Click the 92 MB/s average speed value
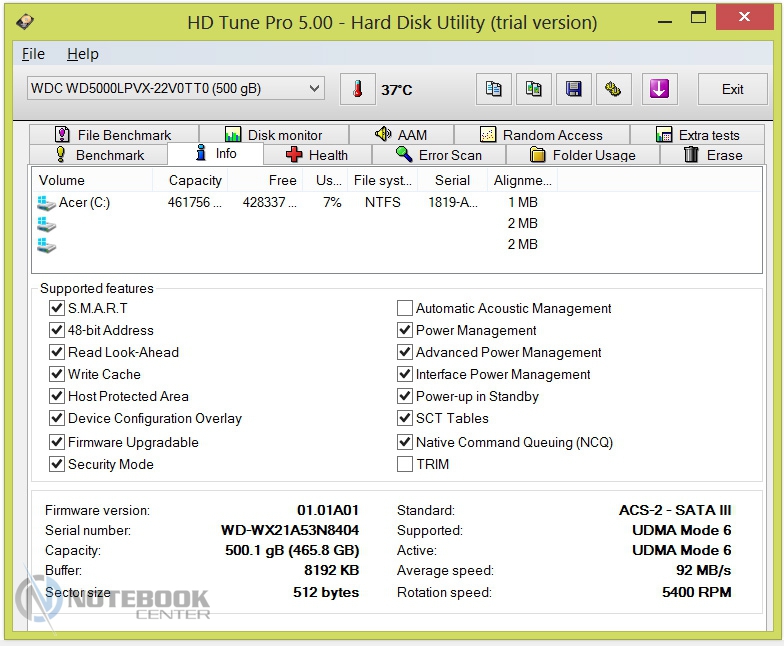The image size is (784, 646). 704,570
